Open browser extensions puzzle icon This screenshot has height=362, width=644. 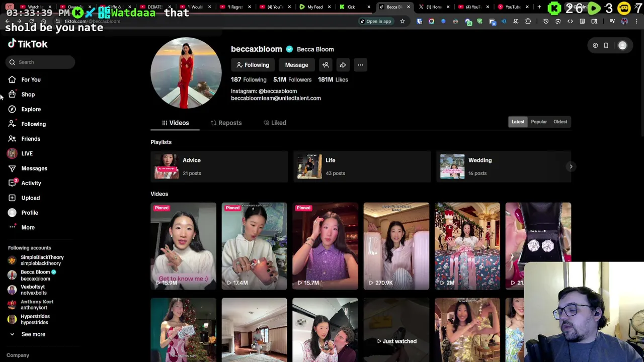point(528,21)
